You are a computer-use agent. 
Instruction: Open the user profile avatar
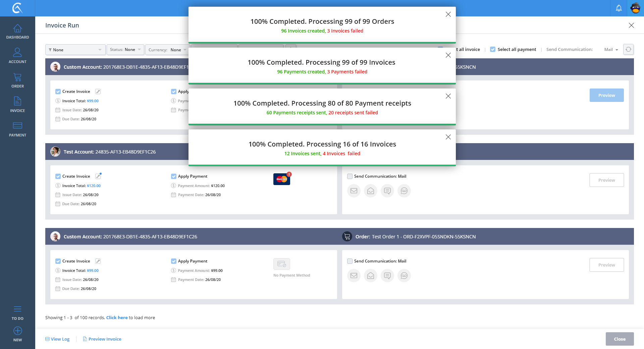click(635, 8)
